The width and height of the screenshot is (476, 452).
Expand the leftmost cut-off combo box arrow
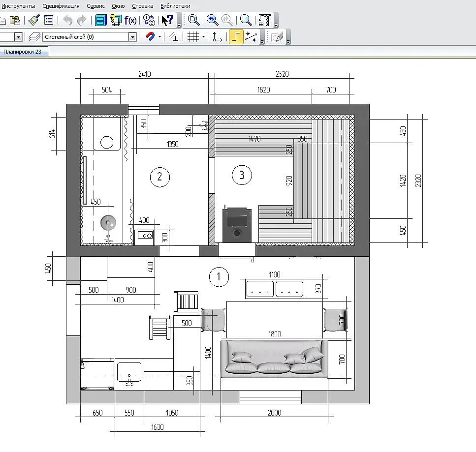click(18, 37)
